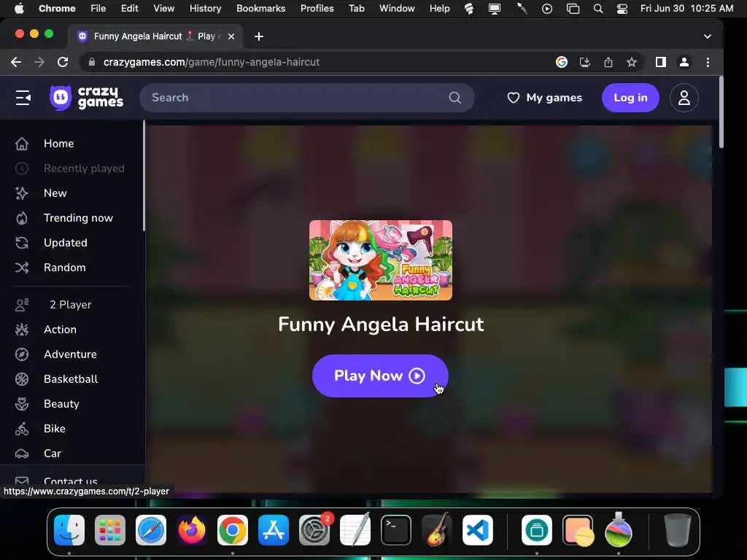Click the Funny Angela Haircut thumbnail

[381, 260]
